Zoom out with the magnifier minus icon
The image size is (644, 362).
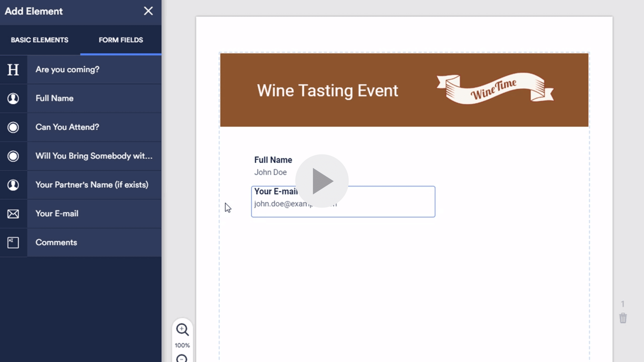[x=182, y=358]
